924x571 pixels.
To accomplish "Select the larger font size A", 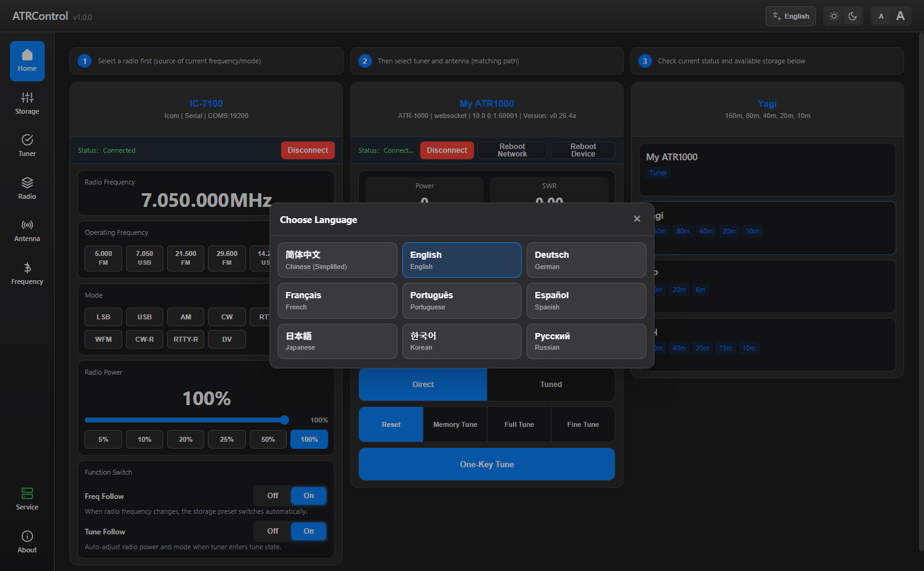I will (x=900, y=16).
